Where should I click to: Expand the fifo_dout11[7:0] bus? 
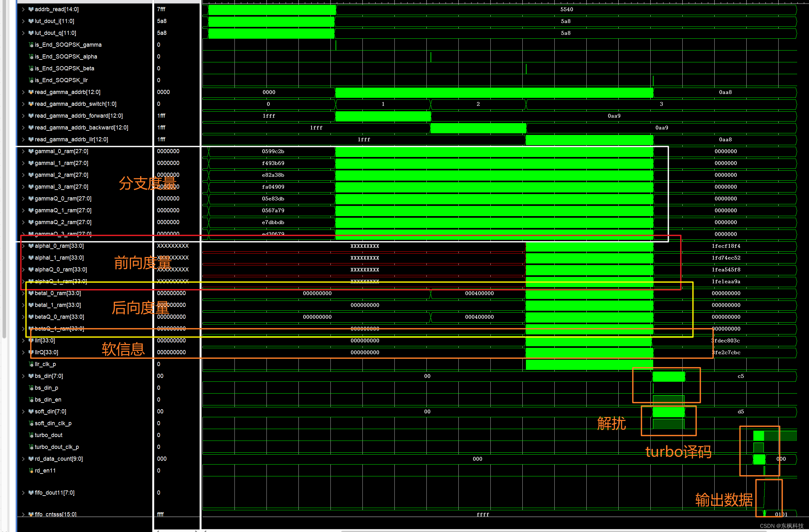point(23,493)
